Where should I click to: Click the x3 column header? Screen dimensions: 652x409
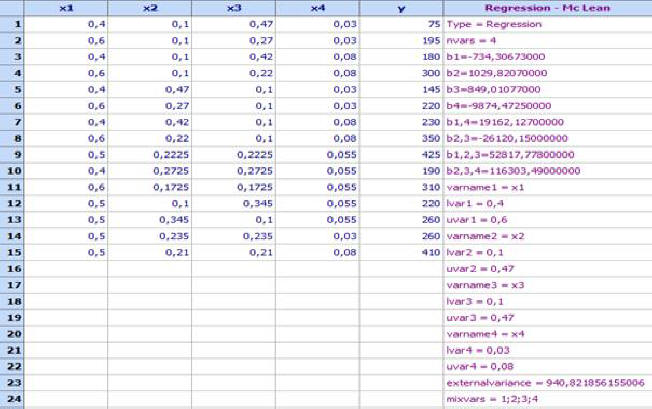(x=232, y=8)
